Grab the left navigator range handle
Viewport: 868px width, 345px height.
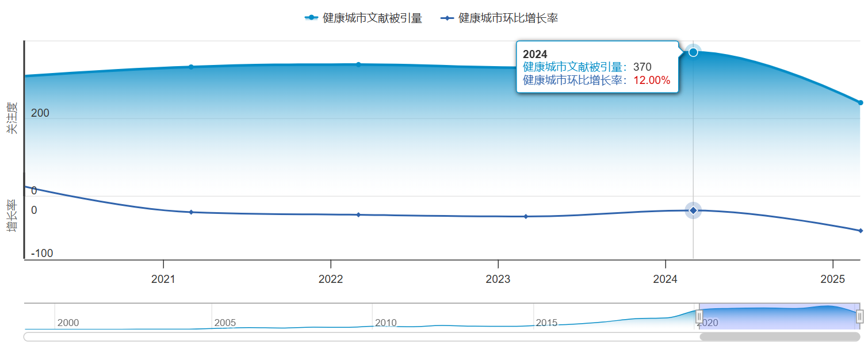(699, 316)
